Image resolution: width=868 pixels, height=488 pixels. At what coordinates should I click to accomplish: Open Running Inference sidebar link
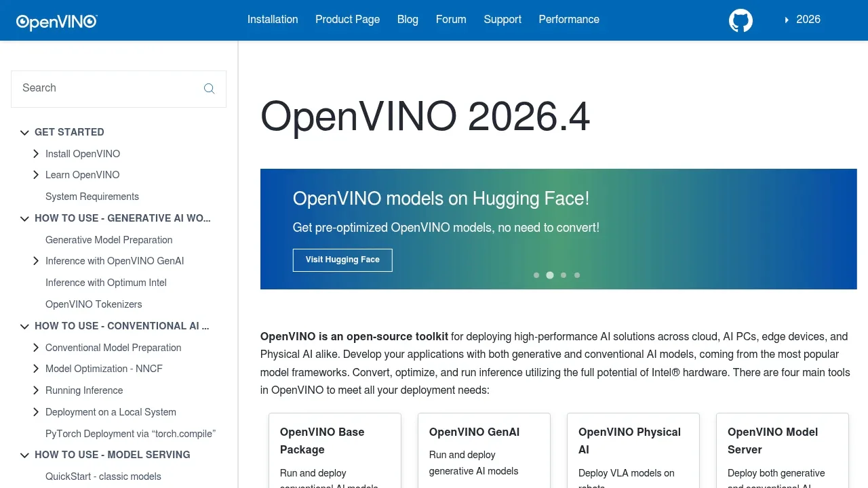click(84, 390)
